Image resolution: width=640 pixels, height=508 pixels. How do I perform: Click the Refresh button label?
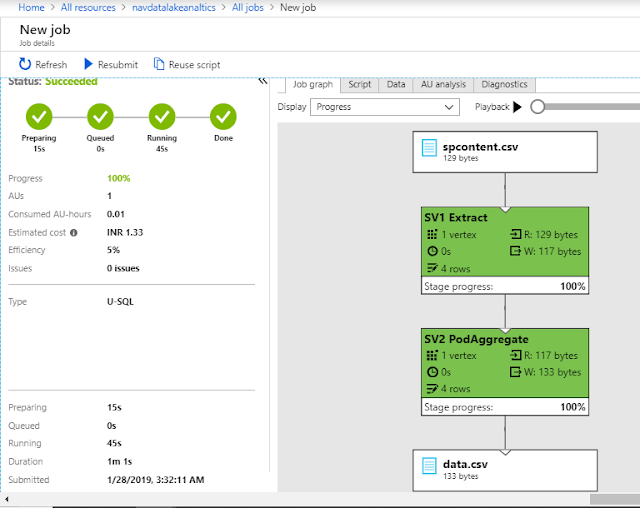point(51,64)
